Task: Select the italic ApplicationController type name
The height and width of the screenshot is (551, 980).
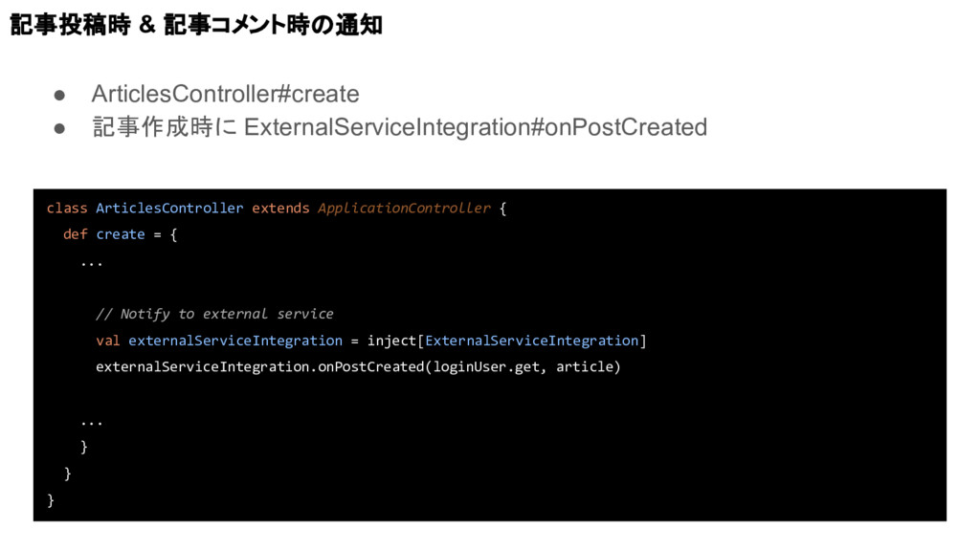Action: tap(405, 208)
